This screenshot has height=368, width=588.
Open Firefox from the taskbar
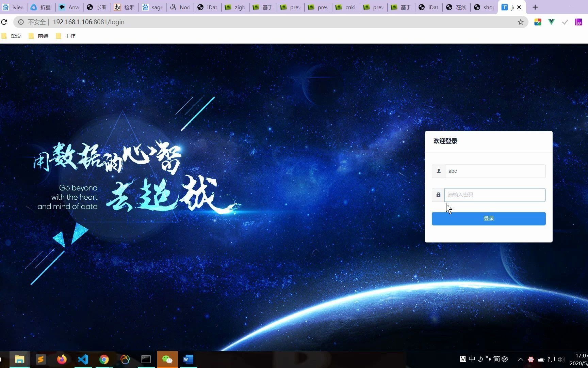(62, 359)
